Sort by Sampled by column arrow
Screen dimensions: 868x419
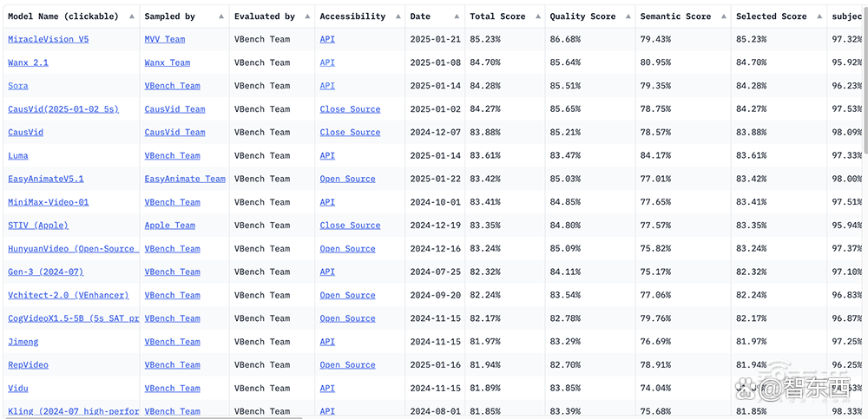coord(220,16)
